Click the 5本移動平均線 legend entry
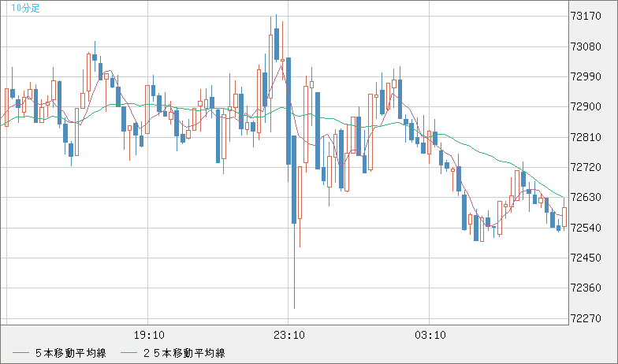The height and width of the screenshot is (364, 618). point(60,353)
